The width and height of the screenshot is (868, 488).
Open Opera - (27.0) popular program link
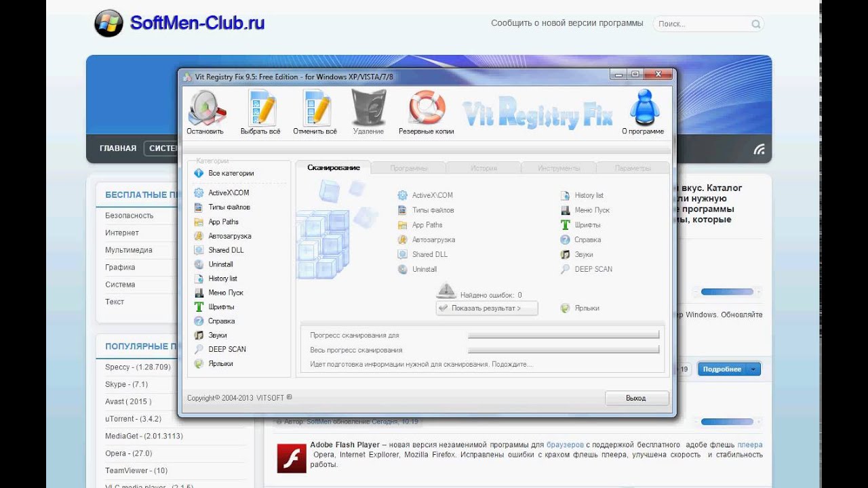pyautogui.click(x=129, y=453)
